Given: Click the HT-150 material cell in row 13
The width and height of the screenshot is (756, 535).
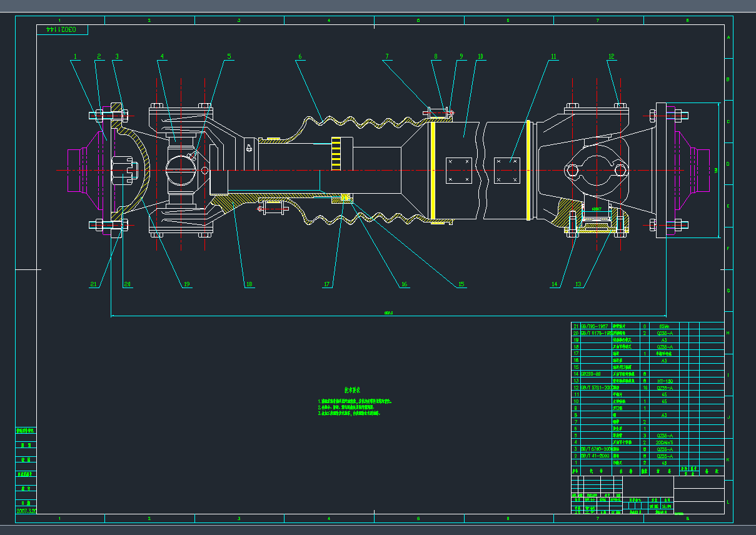Looking at the screenshot, I should coord(664,381).
